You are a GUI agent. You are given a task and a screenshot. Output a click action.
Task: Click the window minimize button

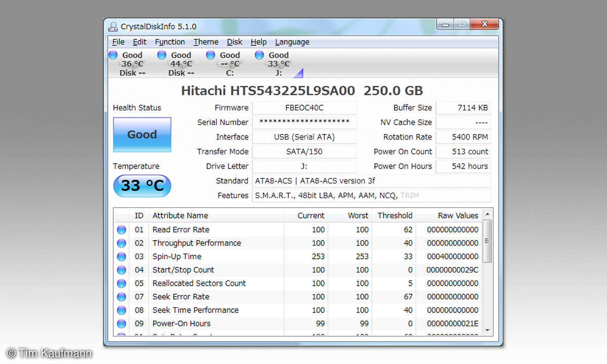(x=446, y=24)
